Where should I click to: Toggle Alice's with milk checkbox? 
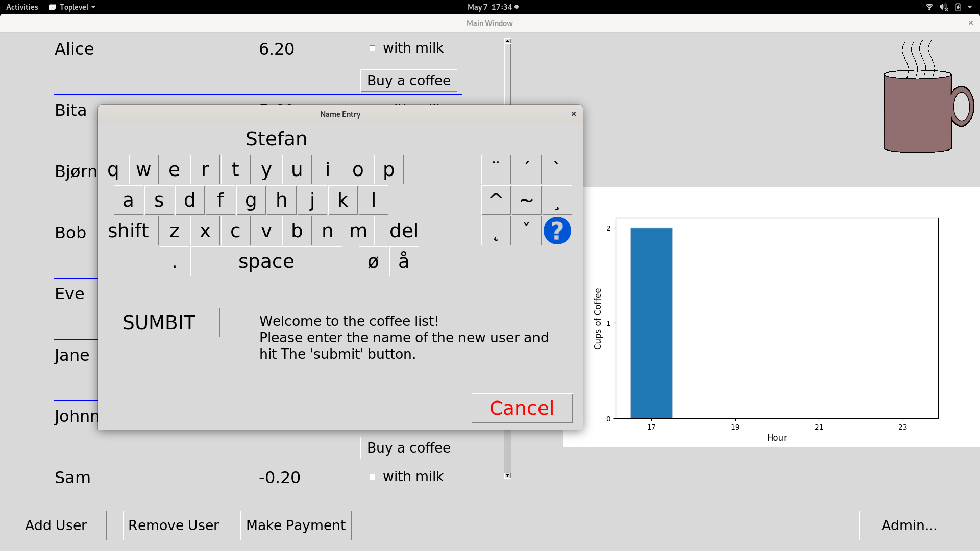pyautogui.click(x=372, y=48)
